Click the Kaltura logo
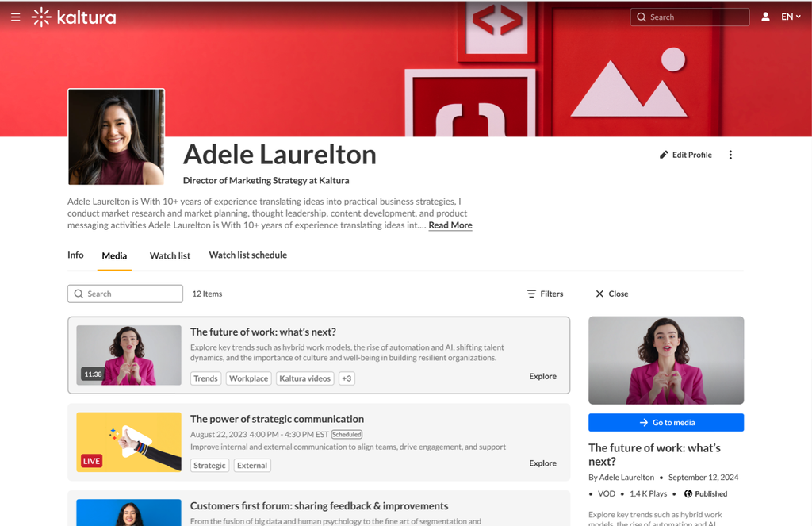 pyautogui.click(x=74, y=17)
